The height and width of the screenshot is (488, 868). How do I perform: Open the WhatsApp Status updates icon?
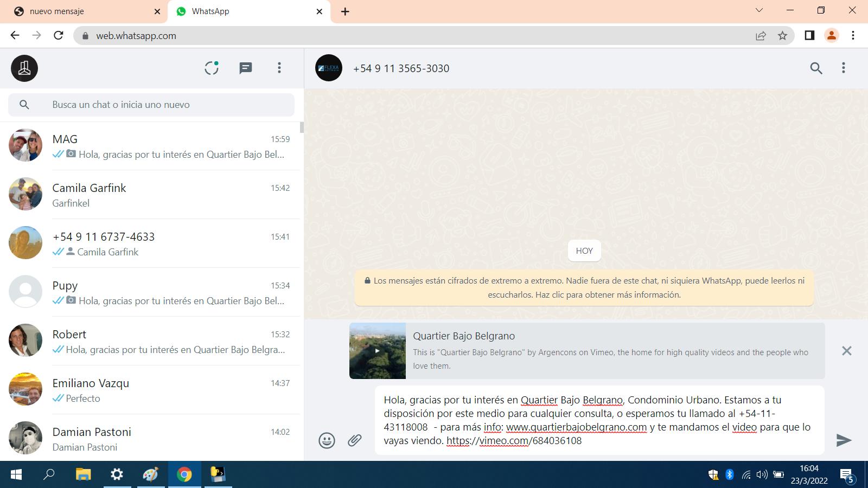coord(212,68)
